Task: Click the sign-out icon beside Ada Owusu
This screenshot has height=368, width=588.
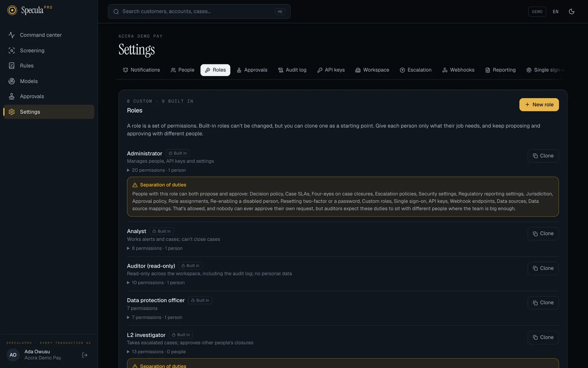Action: [85, 355]
